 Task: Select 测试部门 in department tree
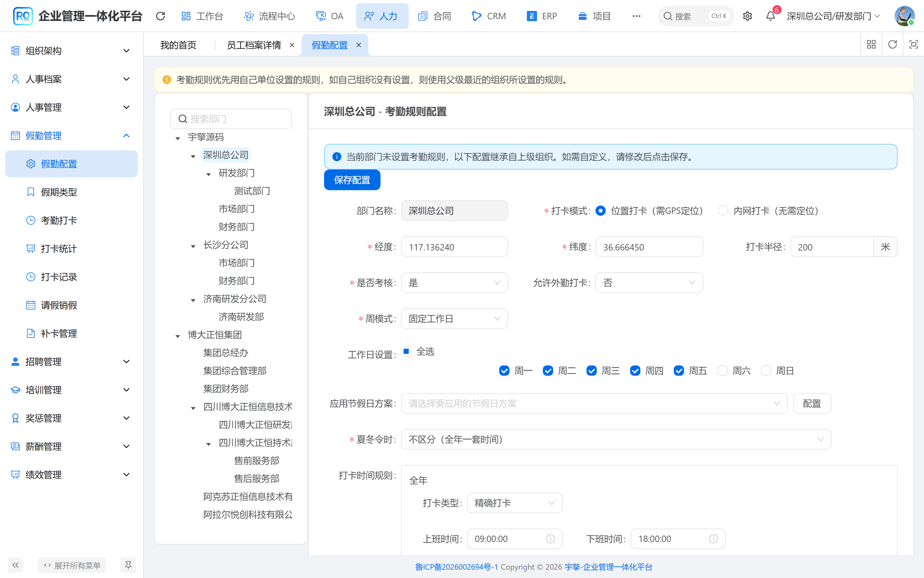click(252, 191)
